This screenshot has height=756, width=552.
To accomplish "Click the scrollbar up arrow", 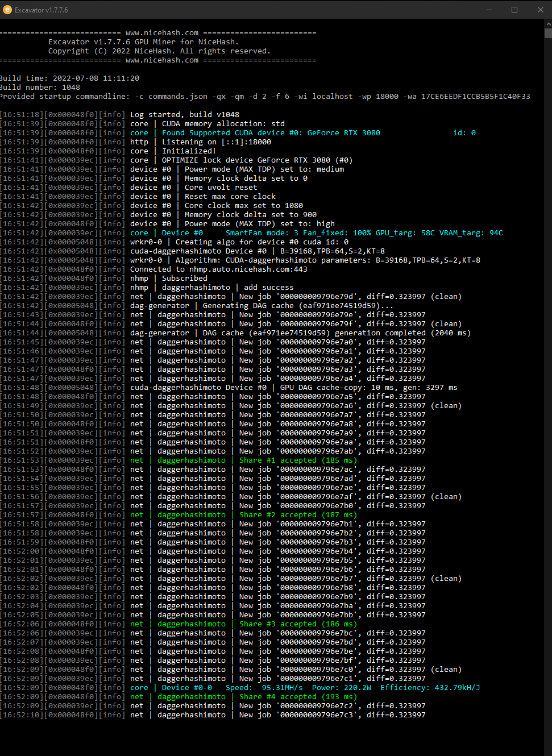I will [548, 24].
